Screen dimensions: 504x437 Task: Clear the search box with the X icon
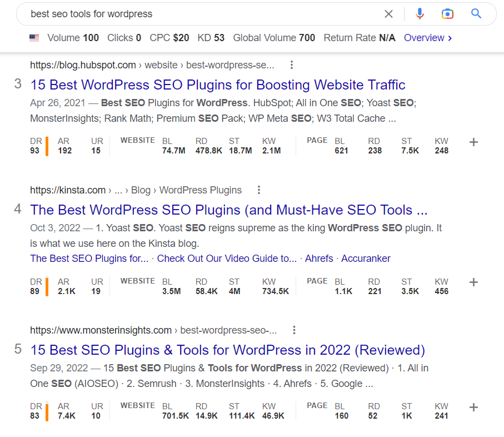pos(388,14)
